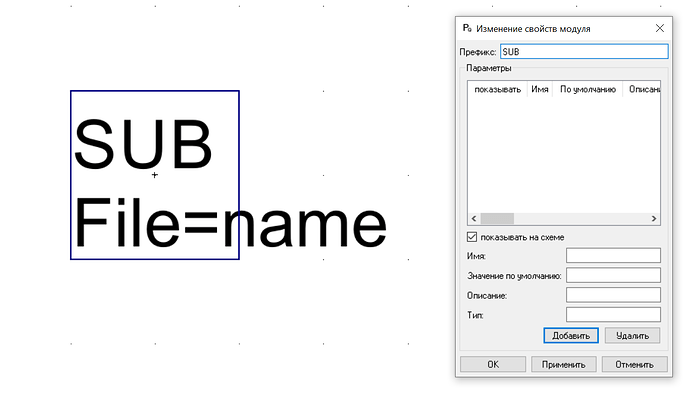Image resolution: width=690 pixels, height=398 pixels.
Task: Click the Тип input field
Action: click(x=613, y=315)
